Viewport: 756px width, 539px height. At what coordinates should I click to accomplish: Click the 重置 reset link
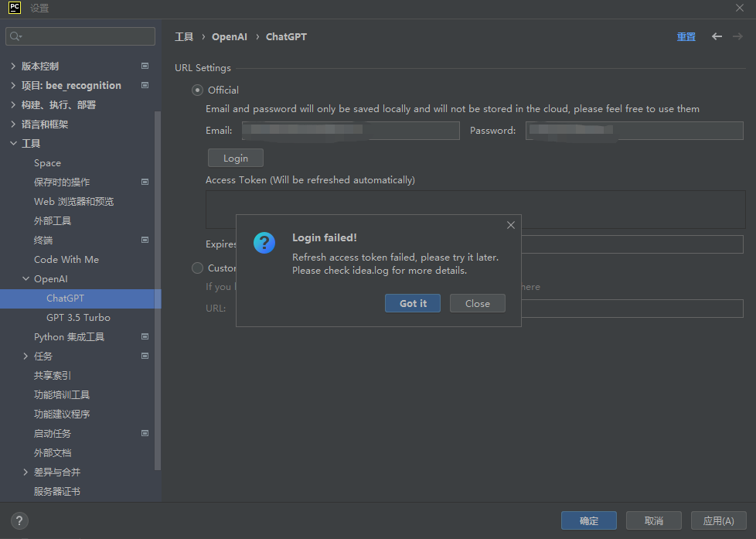(x=686, y=36)
